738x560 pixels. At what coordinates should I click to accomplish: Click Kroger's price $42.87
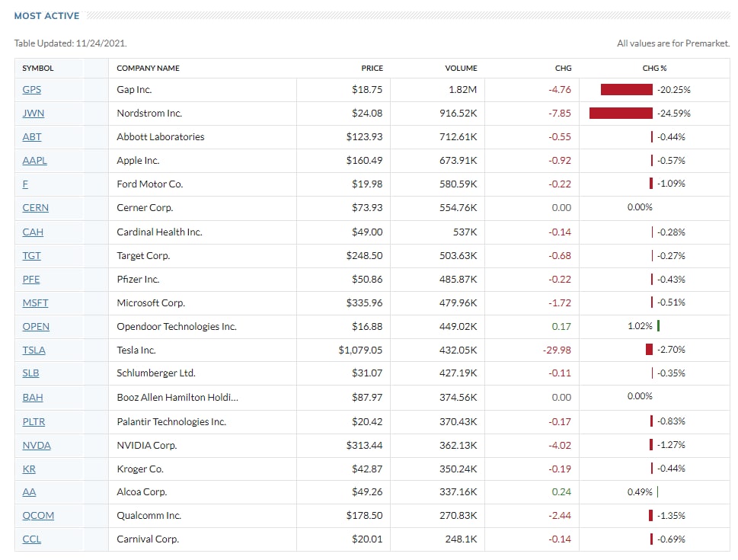point(367,469)
